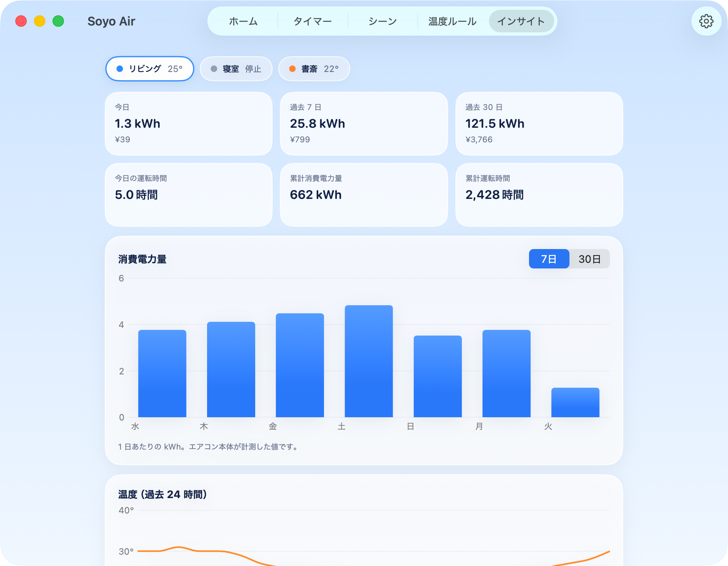Click the short 火 bar
Image resolution: width=728 pixels, height=566 pixels.
(x=575, y=402)
